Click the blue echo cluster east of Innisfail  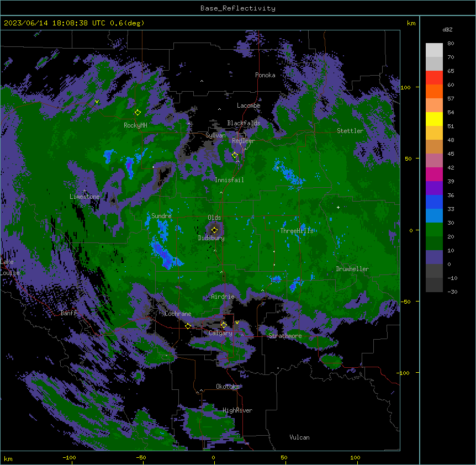coord(288,173)
